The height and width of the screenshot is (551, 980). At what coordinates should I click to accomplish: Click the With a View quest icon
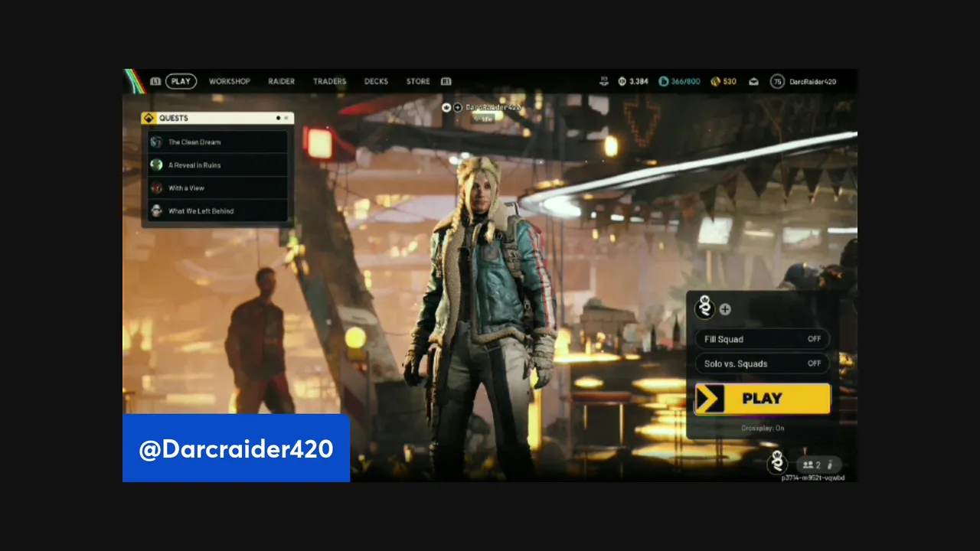(156, 187)
